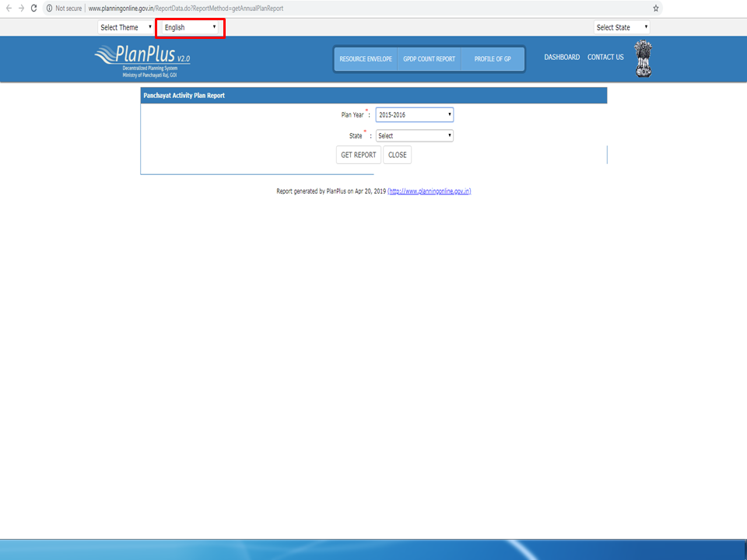Click the browser reload icon
Viewport: 747px width, 560px height.
click(x=36, y=8)
